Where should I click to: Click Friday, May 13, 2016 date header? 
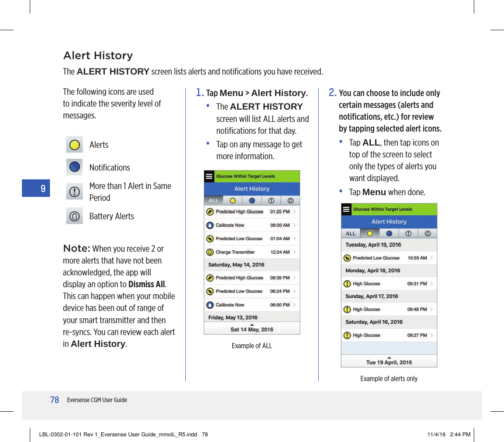(252, 317)
